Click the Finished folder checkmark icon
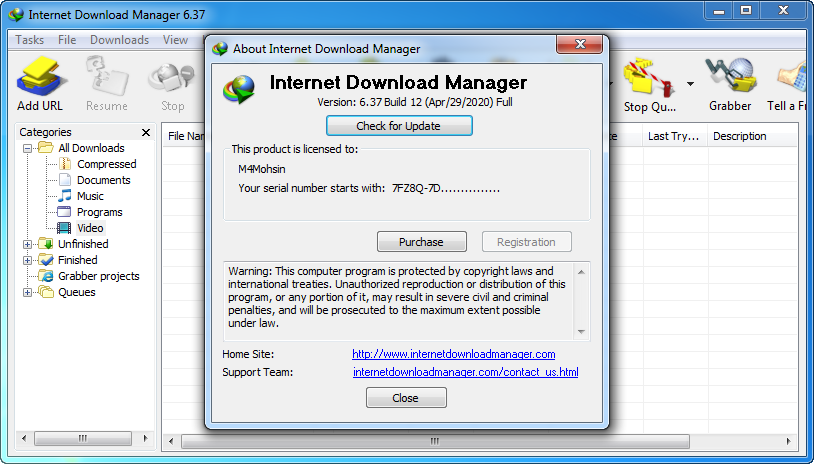 pyautogui.click(x=46, y=260)
